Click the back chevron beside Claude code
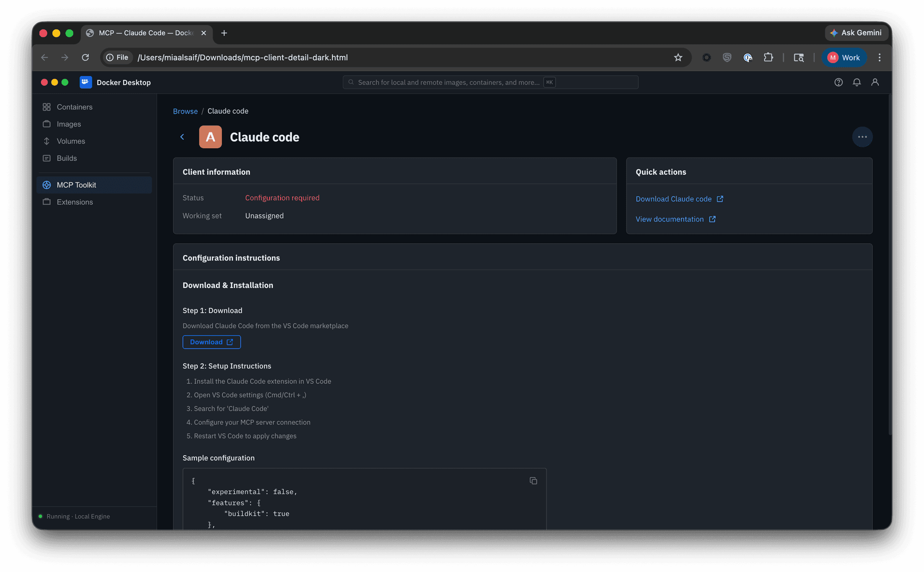The image size is (924, 572). click(182, 137)
